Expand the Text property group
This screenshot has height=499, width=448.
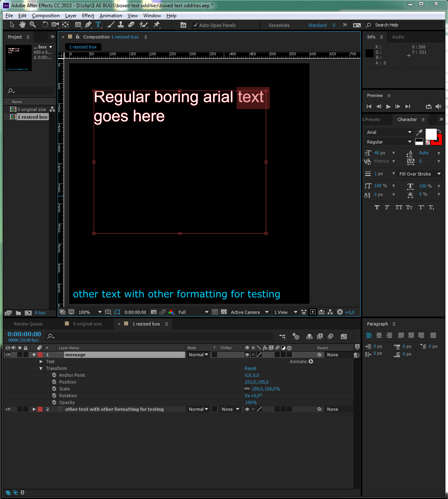[41, 362]
